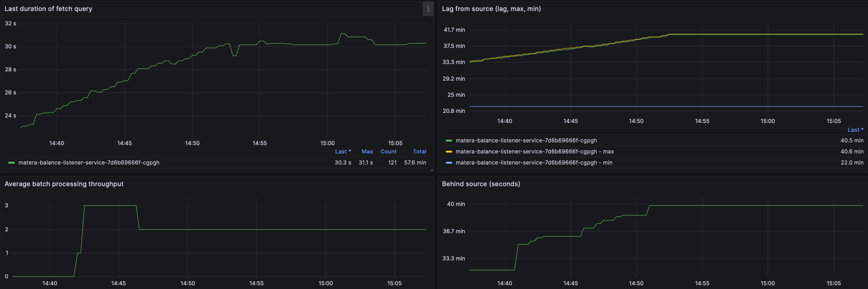Toggle the 'cgpgh - min' series in lag legend
Viewport: 868px width, 289px height.
pyautogui.click(x=534, y=163)
